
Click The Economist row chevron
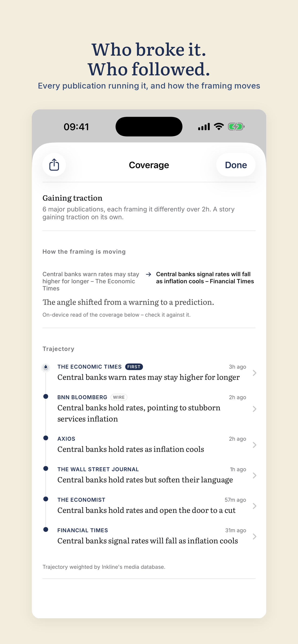(254, 506)
